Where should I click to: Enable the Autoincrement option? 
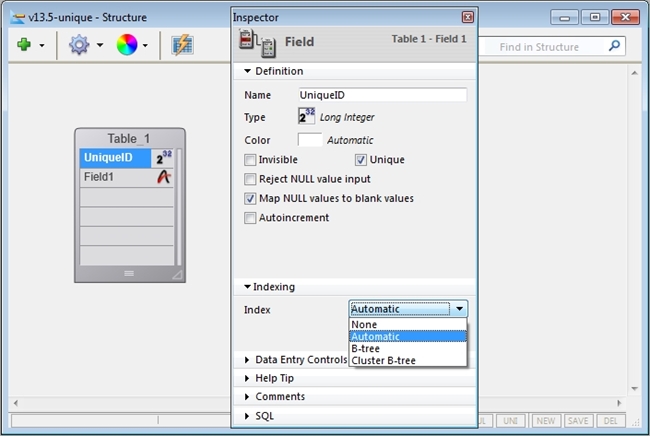tap(250, 218)
